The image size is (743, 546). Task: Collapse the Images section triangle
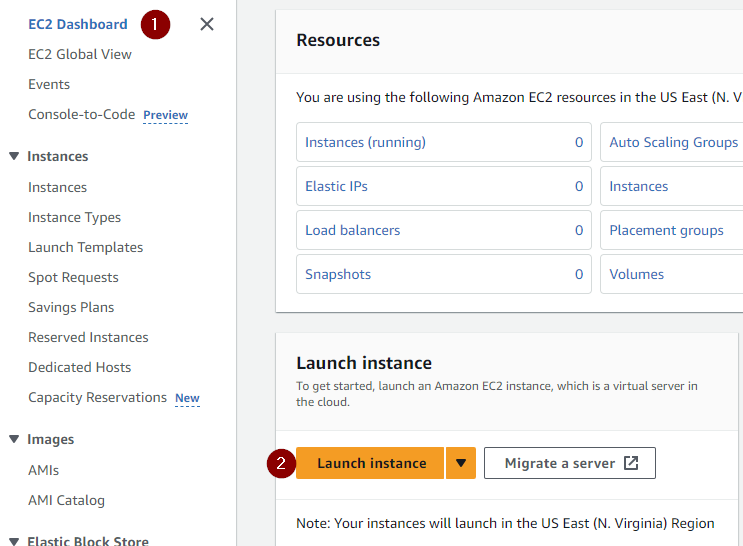pos(14,439)
